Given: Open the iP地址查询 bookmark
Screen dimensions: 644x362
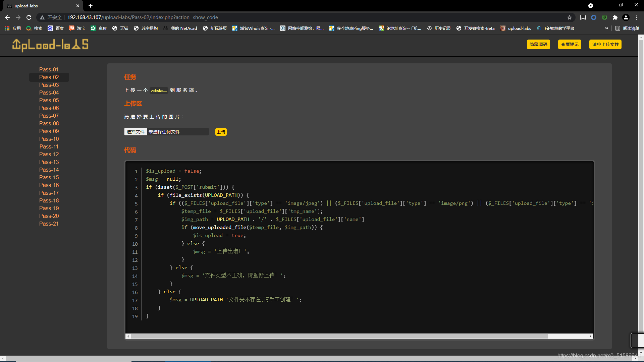Looking at the screenshot, I should (x=400, y=28).
